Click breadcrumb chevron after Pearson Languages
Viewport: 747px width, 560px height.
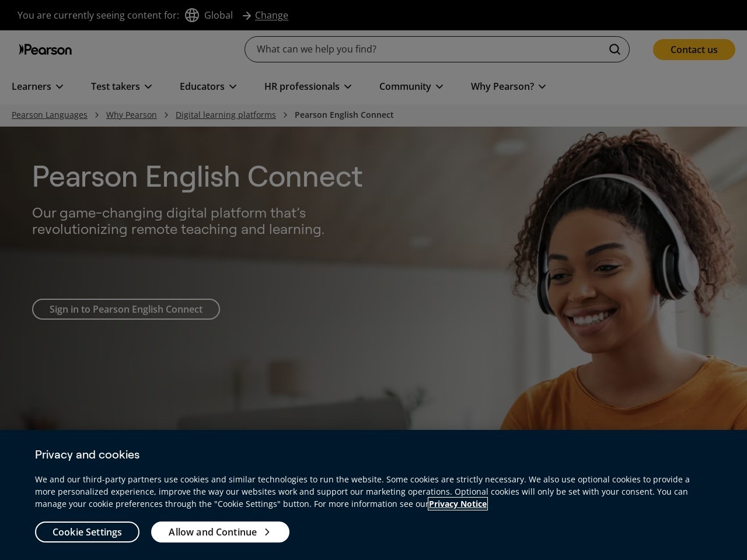[x=97, y=115]
